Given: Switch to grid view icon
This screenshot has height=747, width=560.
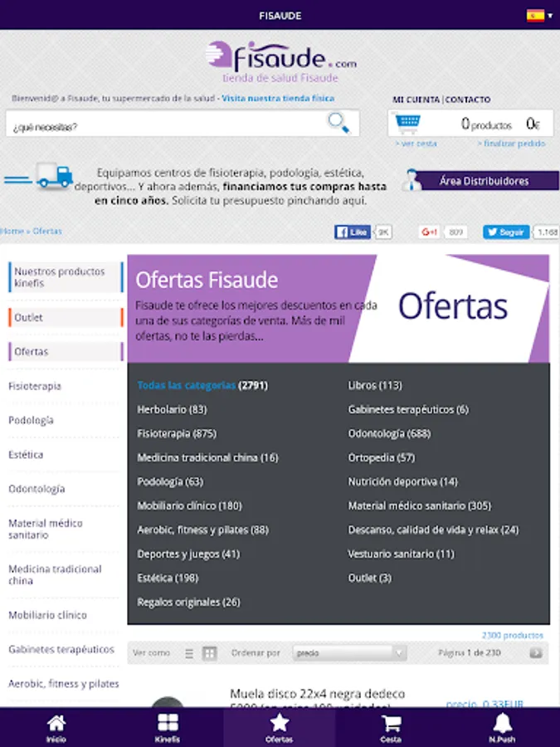Looking at the screenshot, I should 210,653.
